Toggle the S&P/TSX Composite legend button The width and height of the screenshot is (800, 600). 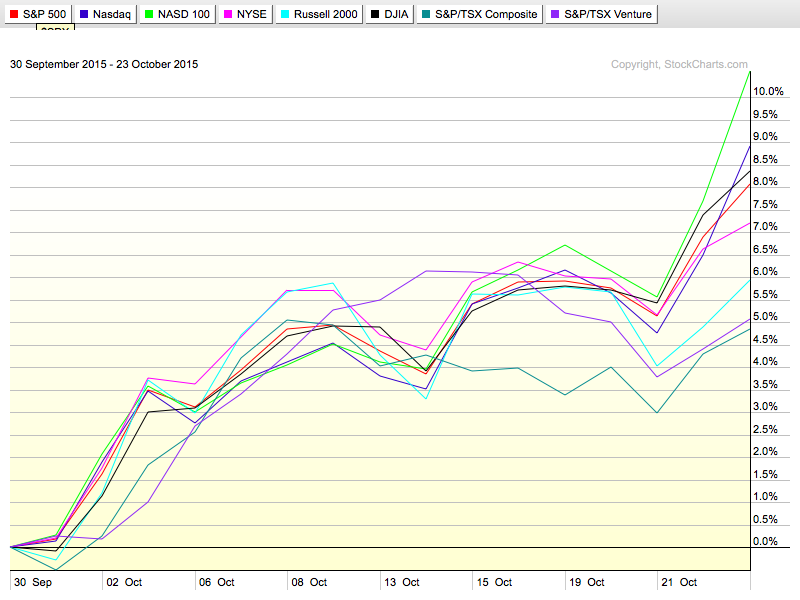coord(480,14)
